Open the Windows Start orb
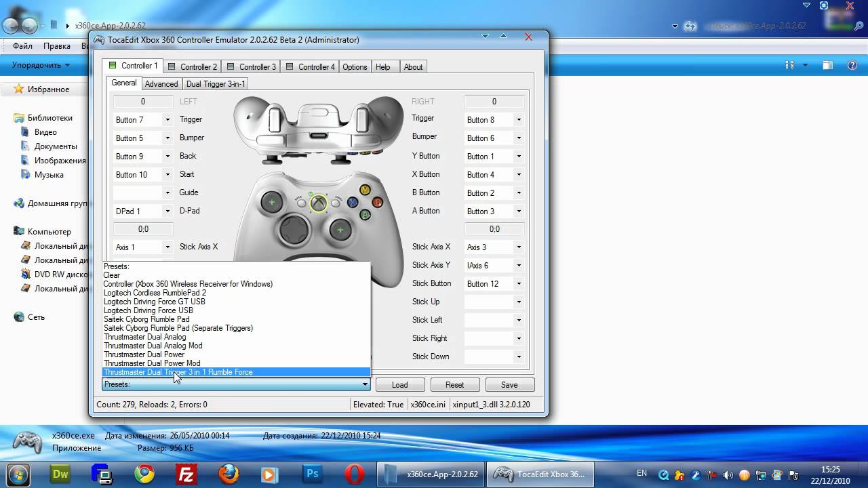The image size is (868, 488). 18,474
